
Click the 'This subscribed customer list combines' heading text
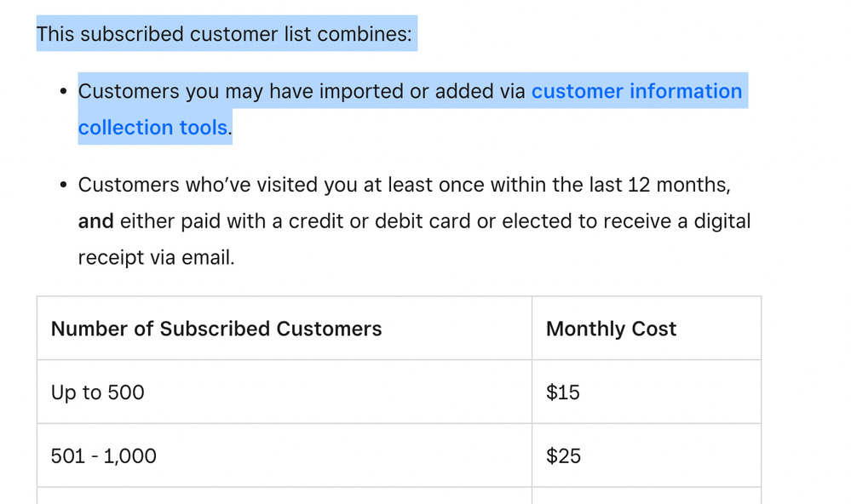[223, 34]
